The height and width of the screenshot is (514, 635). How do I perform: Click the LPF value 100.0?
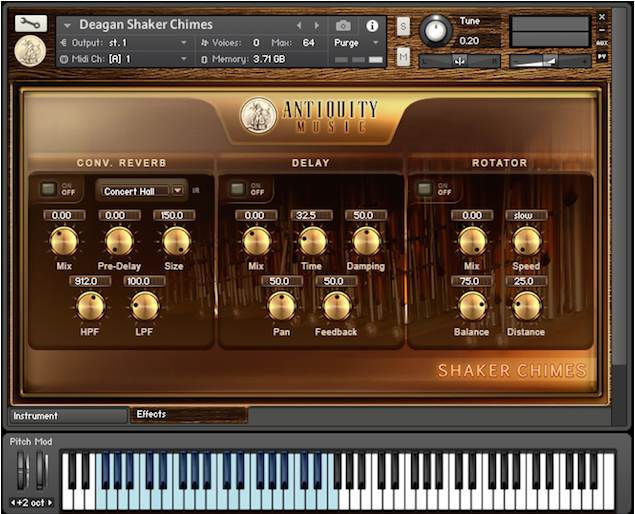(x=144, y=281)
